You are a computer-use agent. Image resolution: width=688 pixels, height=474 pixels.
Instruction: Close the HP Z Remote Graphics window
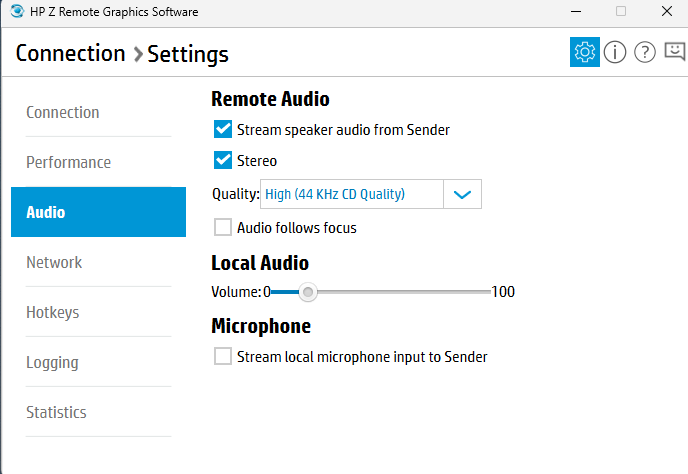click(x=666, y=11)
